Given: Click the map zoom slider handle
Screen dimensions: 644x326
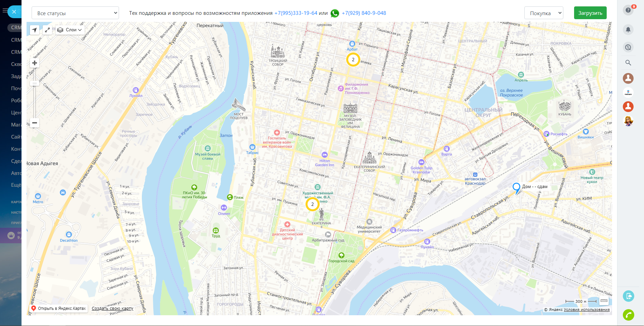Looking at the screenshot, I should click(x=35, y=83).
